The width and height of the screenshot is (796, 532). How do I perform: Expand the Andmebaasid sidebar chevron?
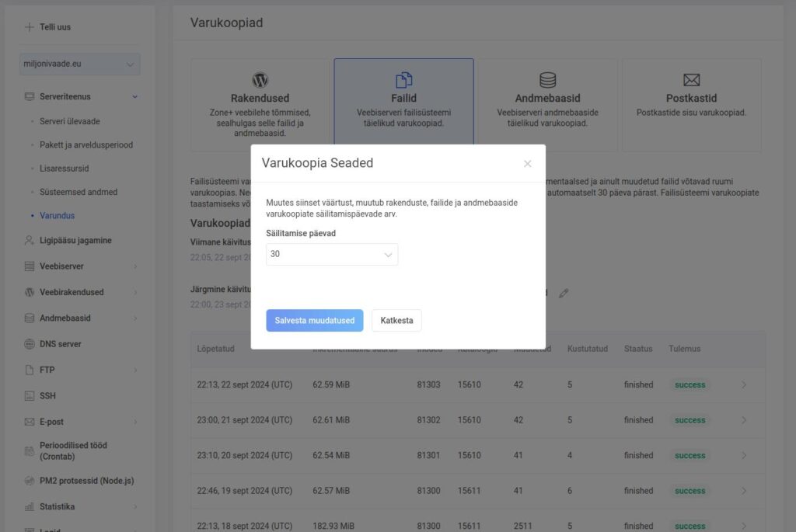135,318
